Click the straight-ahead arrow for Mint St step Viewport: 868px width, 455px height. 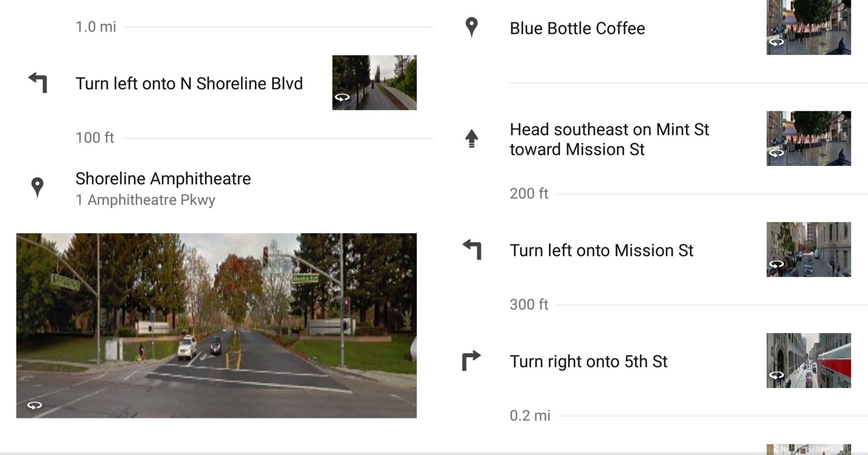pyautogui.click(x=472, y=138)
